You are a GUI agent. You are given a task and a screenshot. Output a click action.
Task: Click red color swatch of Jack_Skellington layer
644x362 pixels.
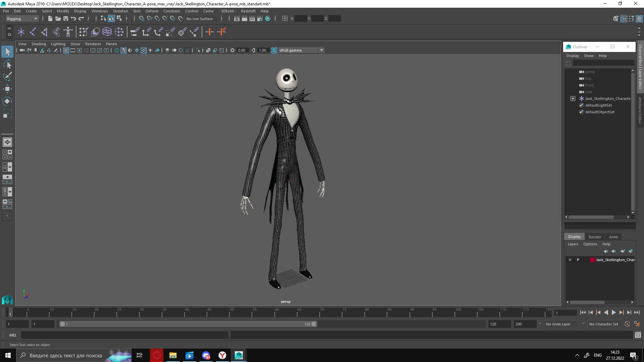pyautogui.click(x=592, y=260)
